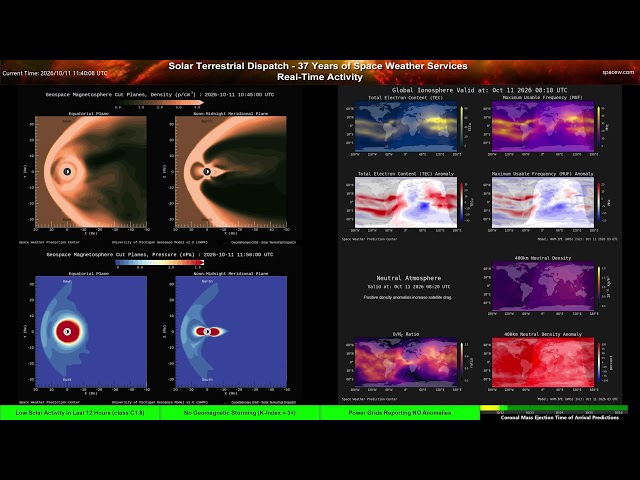
Task: Click the density color scale bar
Action: tap(160, 102)
